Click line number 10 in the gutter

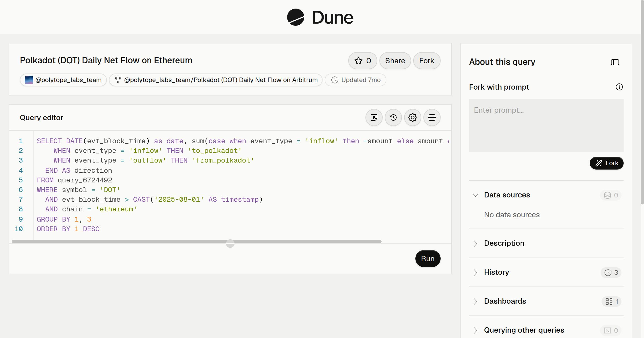[x=19, y=229]
